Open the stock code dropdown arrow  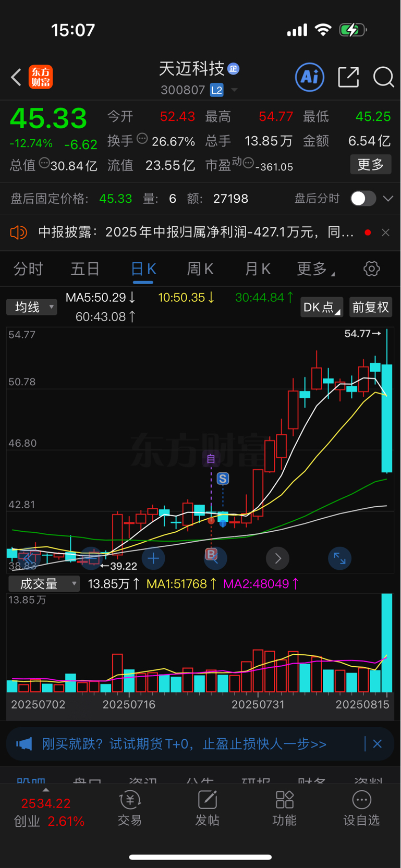point(234,90)
